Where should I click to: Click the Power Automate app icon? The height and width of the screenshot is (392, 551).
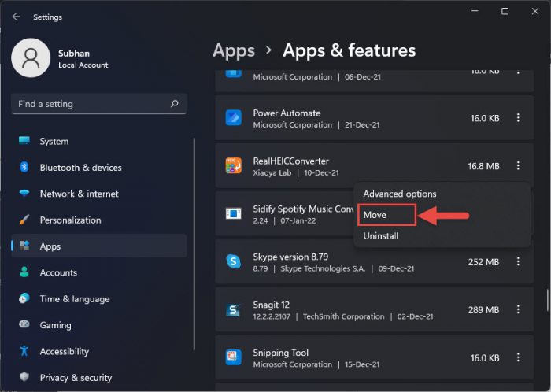(x=233, y=118)
